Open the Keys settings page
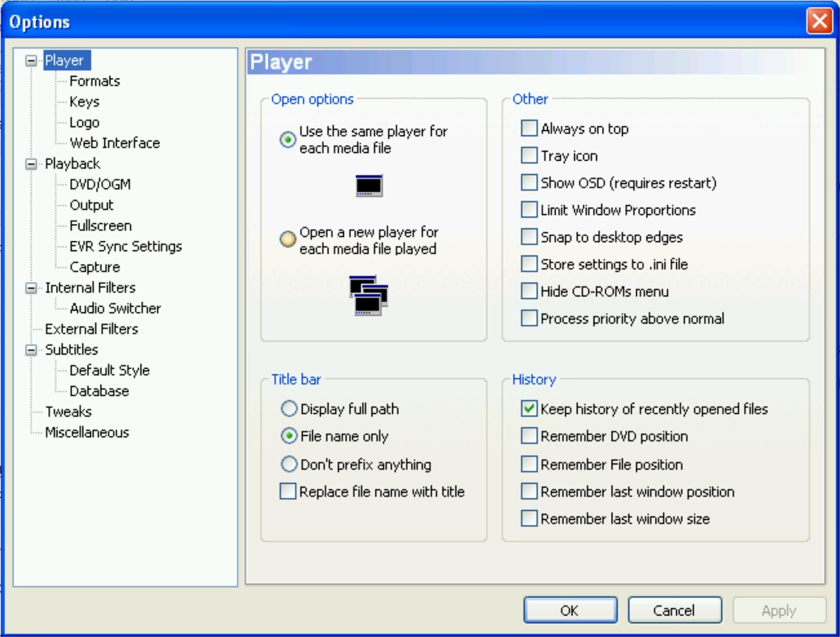Viewport: 840px width, 637px height. pos(85,101)
